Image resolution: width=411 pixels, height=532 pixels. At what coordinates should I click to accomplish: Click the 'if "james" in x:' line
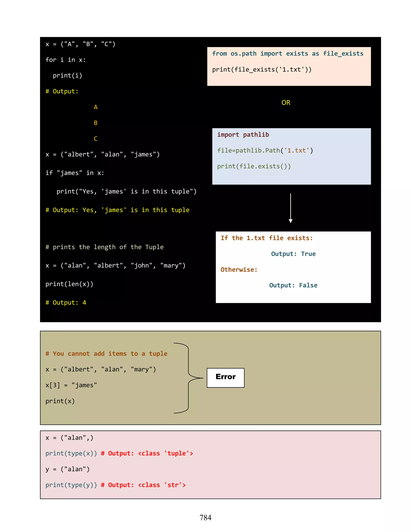click(x=75, y=173)
